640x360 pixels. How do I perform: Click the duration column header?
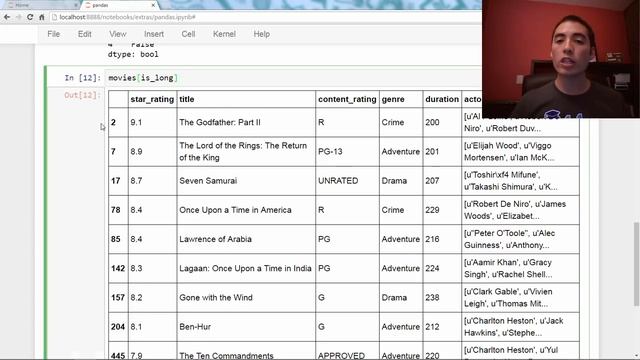(x=442, y=99)
